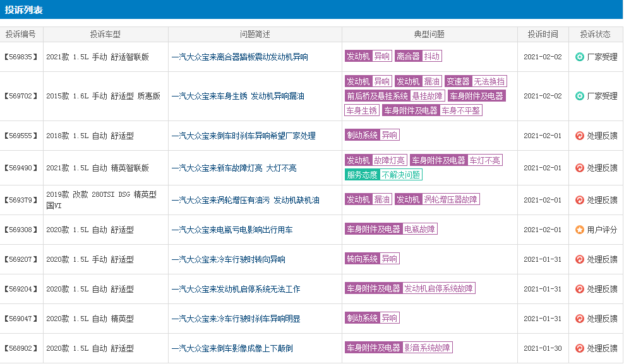Click 车身附件及电器 车灯不亮 tag
Image resolution: width=624 pixels, height=364 pixels.
click(457, 160)
